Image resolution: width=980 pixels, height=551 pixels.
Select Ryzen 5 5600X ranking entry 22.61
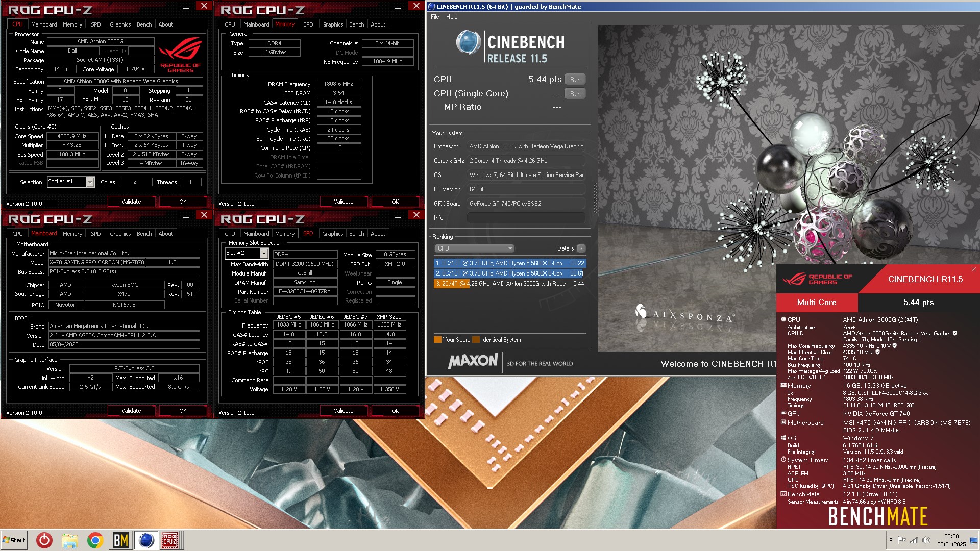pos(509,273)
